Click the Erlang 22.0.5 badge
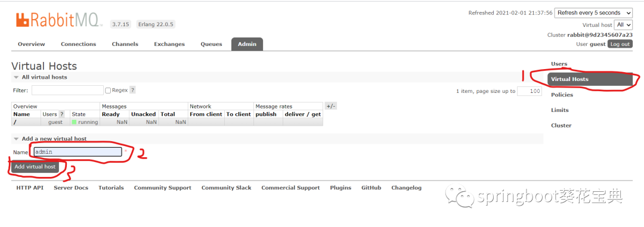Viewport: 644px width, 227px height. click(x=156, y=24)
